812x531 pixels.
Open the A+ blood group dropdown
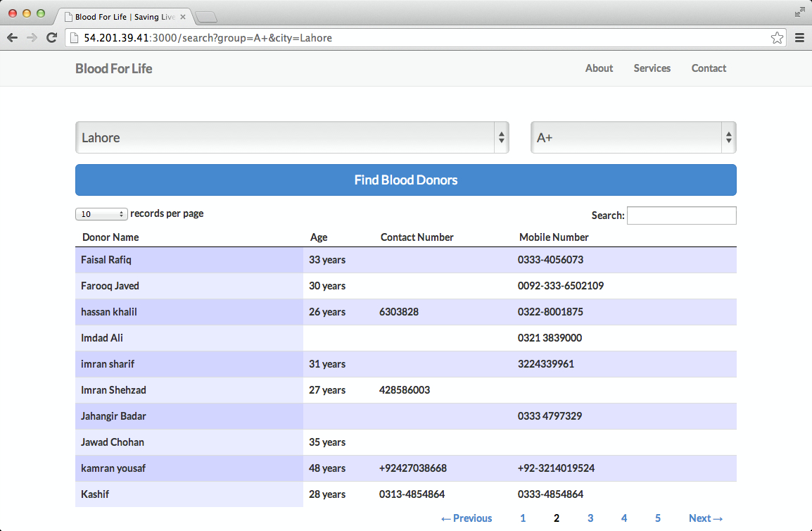(x=633, y=137)
